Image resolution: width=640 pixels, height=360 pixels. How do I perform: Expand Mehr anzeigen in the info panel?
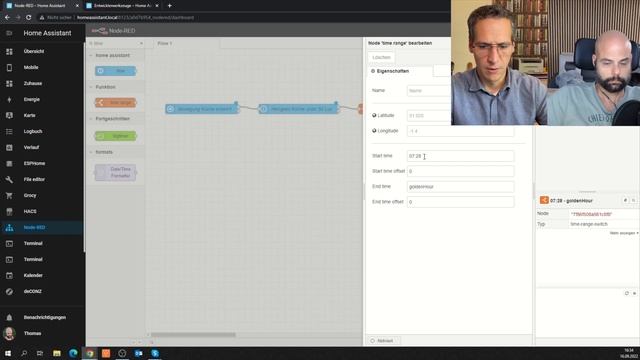(x=624, y=233)
